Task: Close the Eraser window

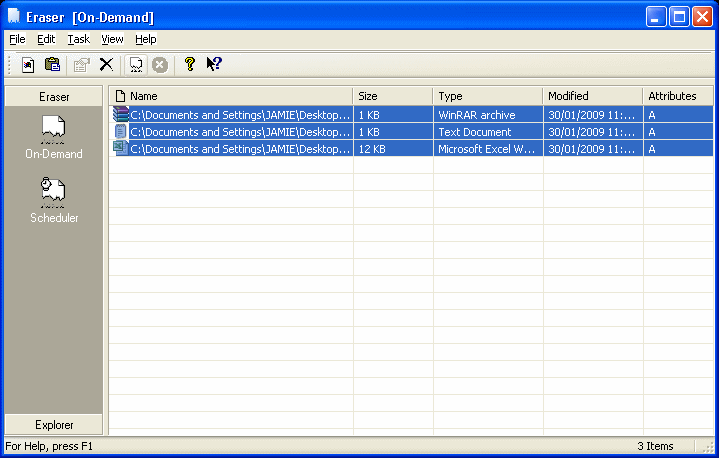Action: coord(702,17)
